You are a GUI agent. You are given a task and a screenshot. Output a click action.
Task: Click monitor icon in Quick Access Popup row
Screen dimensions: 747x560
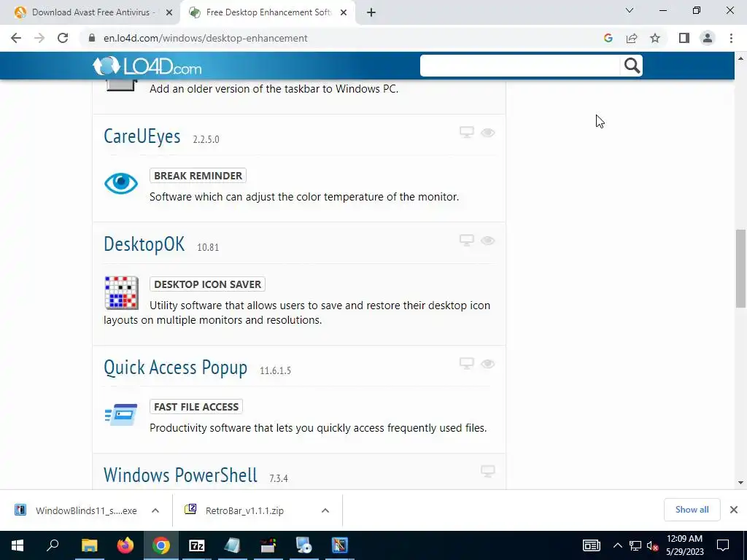click(466, 363)
